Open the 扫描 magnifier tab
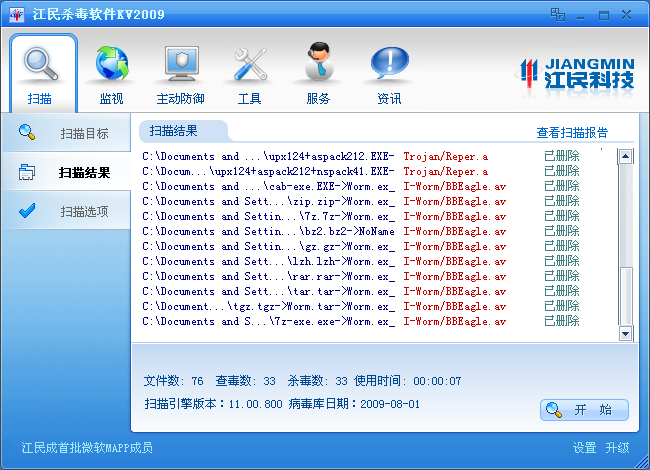The image size is (650, 470). click(43, 73)
